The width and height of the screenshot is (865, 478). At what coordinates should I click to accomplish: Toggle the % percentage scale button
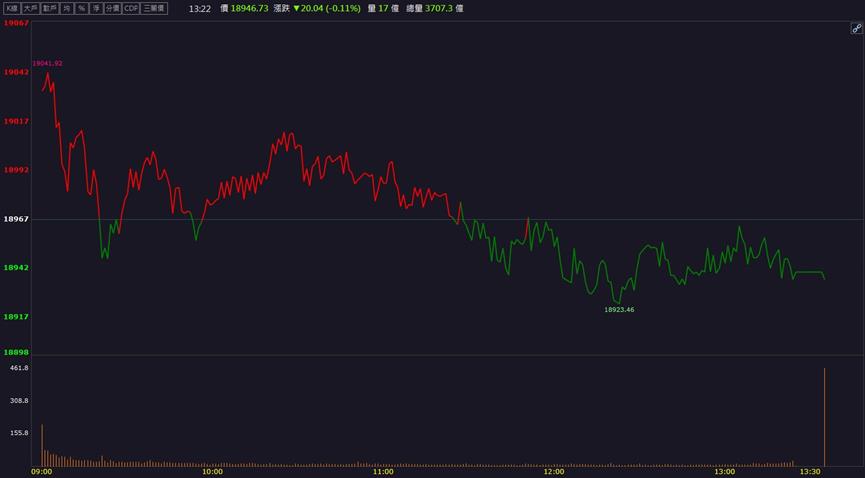tap(82, 8)
